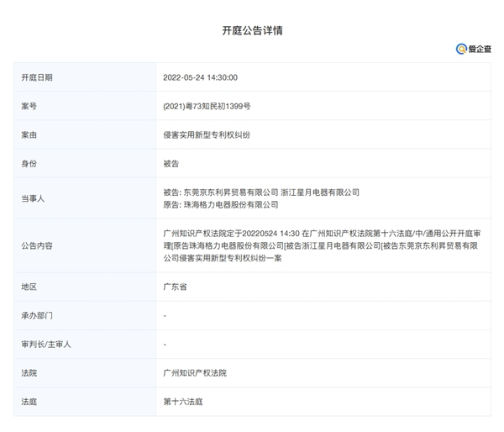This screenshot has height=432, width=504.
Task: Click case number (2021)粤73知民初1399号
Action: click(x=207, y=106)
